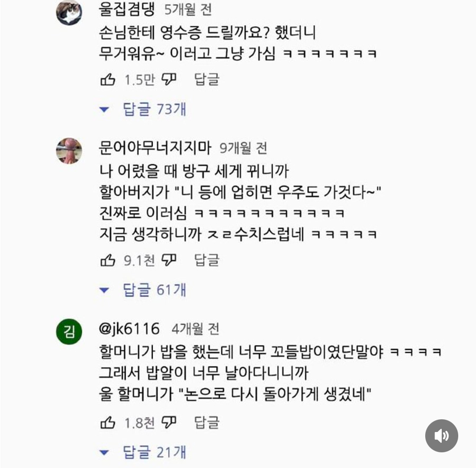Like the comment by 문어야무너지지마

(108, 260)
